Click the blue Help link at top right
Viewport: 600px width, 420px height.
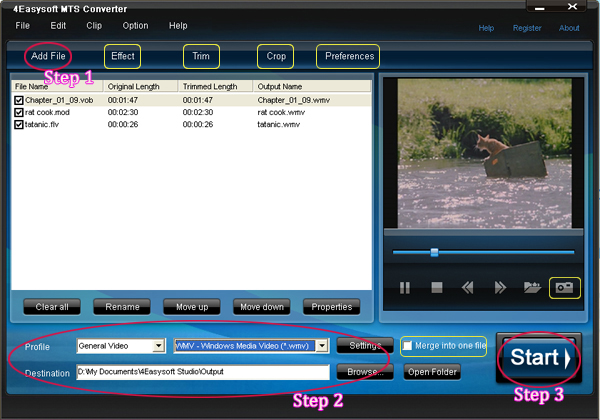click(486, 28)
